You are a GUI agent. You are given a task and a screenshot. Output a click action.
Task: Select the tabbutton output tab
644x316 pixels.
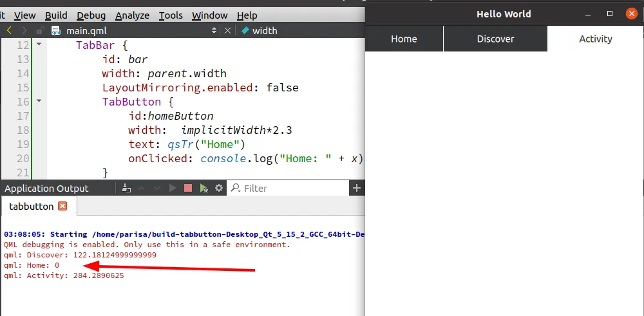tap(32, 206)
